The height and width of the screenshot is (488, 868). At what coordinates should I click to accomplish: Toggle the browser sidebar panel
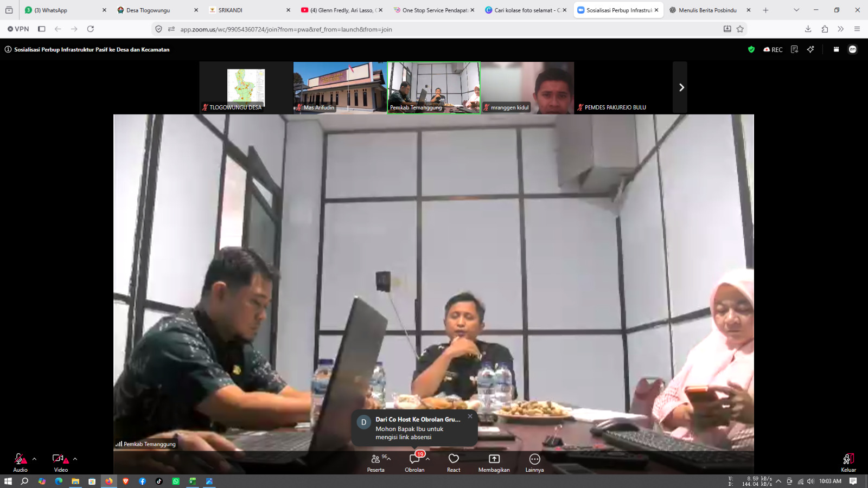click(x=41, y=29)
